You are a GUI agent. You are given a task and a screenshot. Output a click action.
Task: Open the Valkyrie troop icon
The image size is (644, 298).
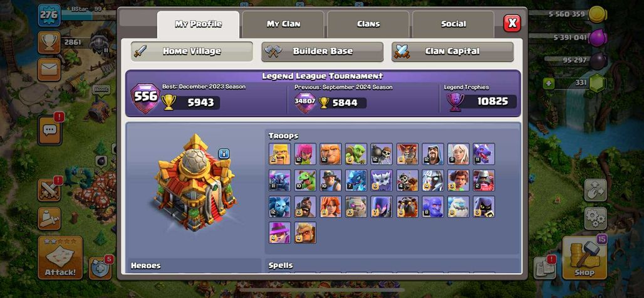click(x=331, y=206)
